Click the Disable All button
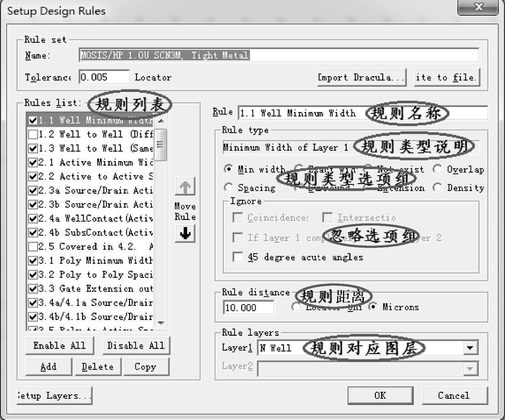This screenshot has width=505, height=420. pyautogui.click(x=136, y=346)
